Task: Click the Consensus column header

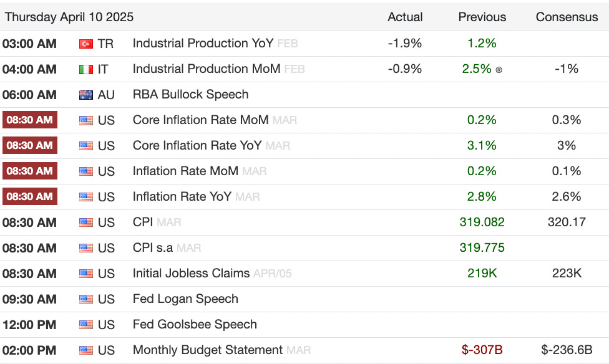Action: tap(567, 17)
